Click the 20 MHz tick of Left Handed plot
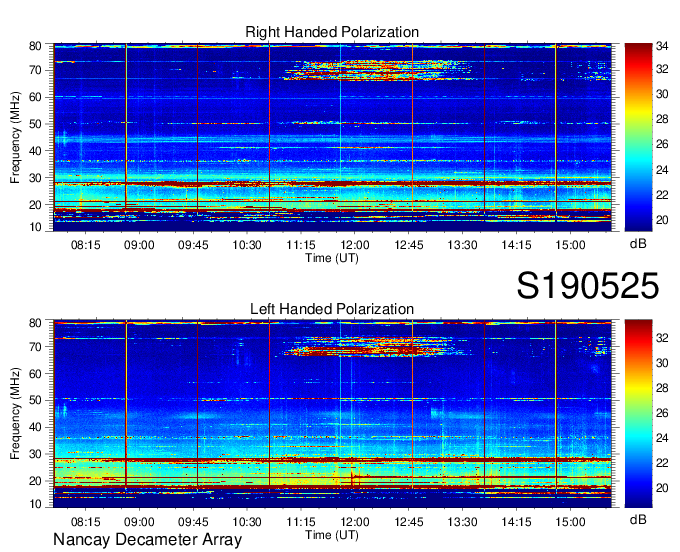Screen dimensions: 680x552 35,481
